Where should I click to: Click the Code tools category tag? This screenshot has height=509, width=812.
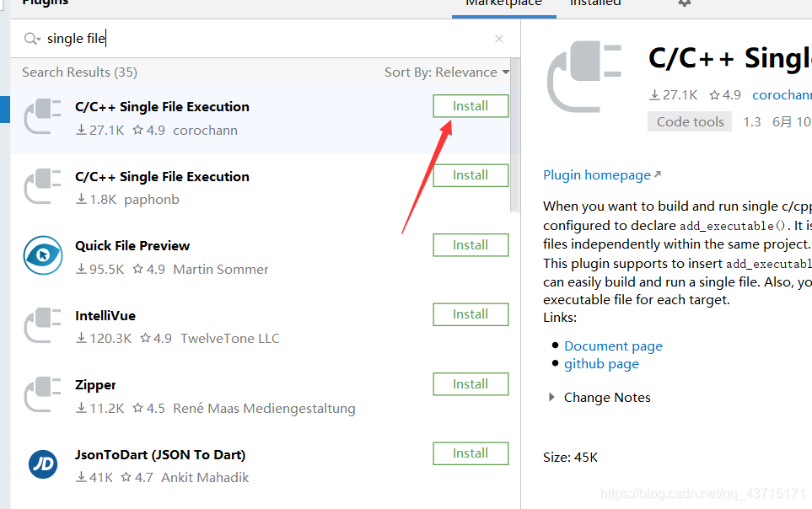pyautogui.click(x=690, y=122)
